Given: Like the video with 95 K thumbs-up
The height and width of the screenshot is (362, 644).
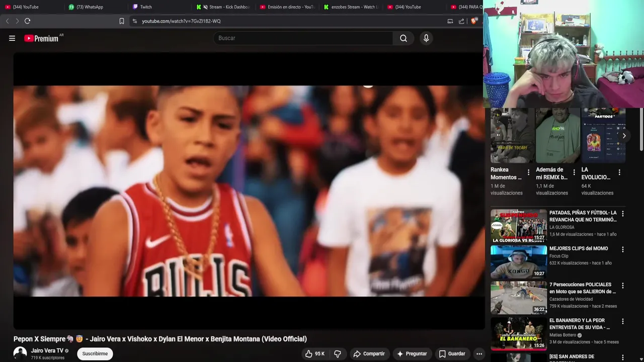Looking at the screenshot, I should [315, 354].
